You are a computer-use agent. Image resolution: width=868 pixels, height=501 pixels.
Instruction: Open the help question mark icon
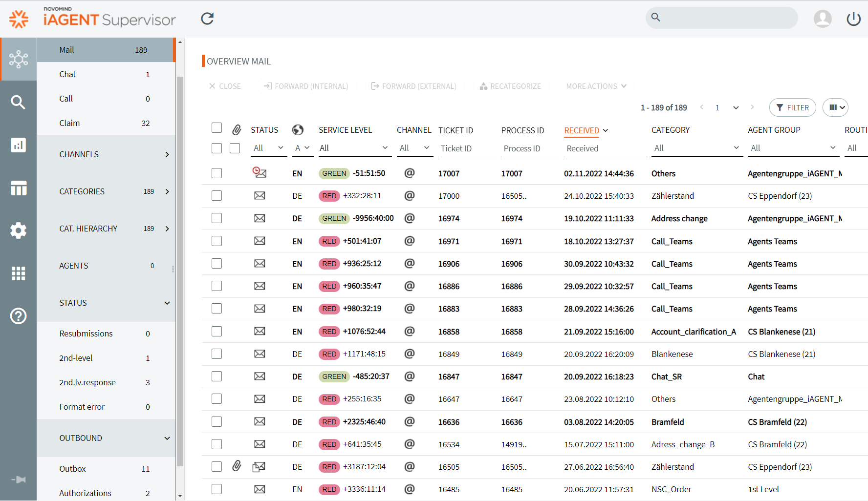pos(18,316)
